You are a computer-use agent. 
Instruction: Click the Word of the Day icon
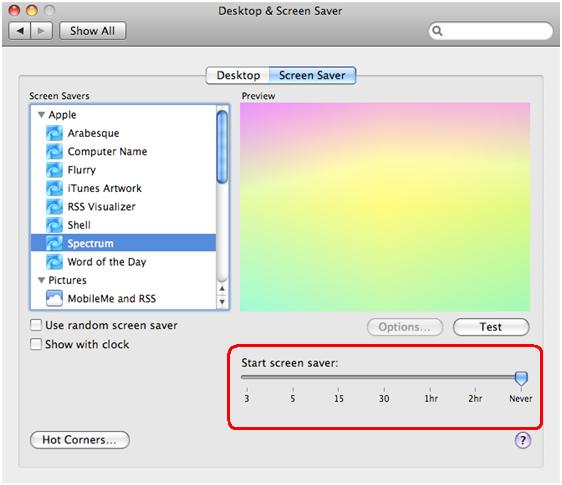click(x=54, y=262)
